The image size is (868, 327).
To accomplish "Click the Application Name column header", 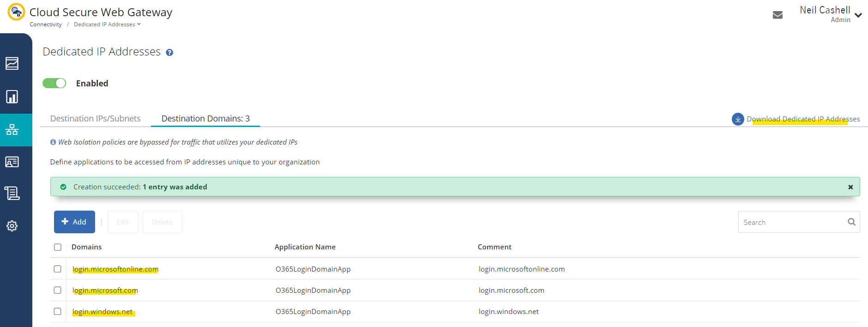I will (305, 247).
